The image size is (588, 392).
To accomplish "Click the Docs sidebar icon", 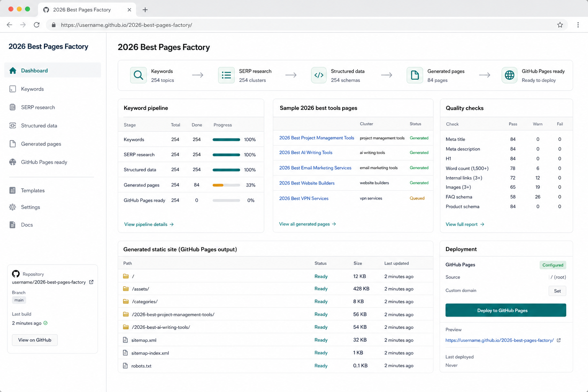I will click(x=13, y=225).
